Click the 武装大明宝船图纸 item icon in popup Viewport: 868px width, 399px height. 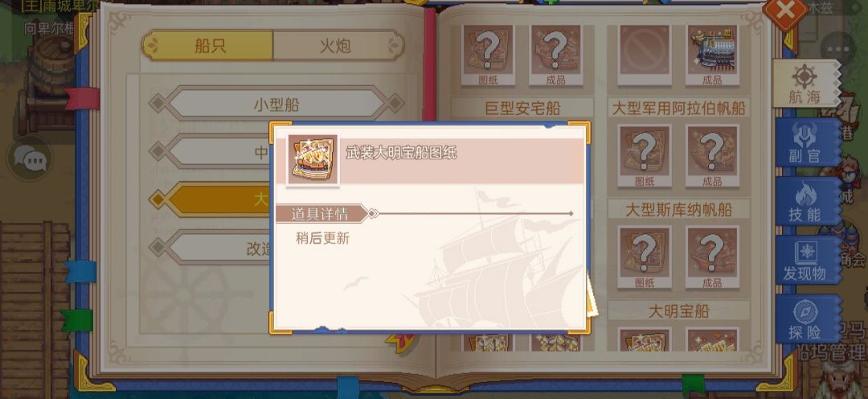click(313, 159)
